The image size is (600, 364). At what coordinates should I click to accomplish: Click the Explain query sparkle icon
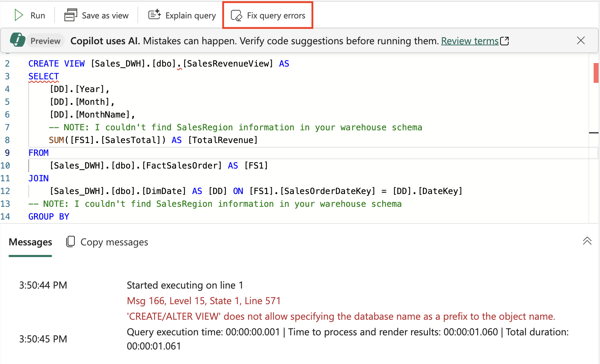point(154,15)
